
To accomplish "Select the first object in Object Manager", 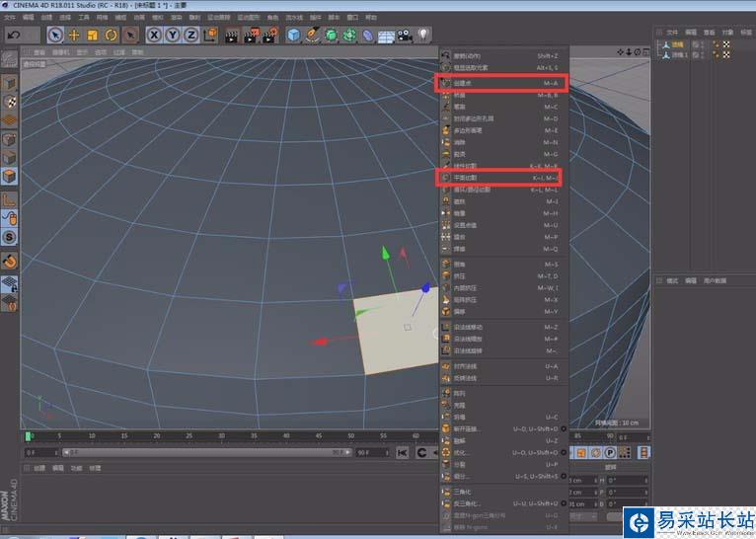I will point(678,43).
